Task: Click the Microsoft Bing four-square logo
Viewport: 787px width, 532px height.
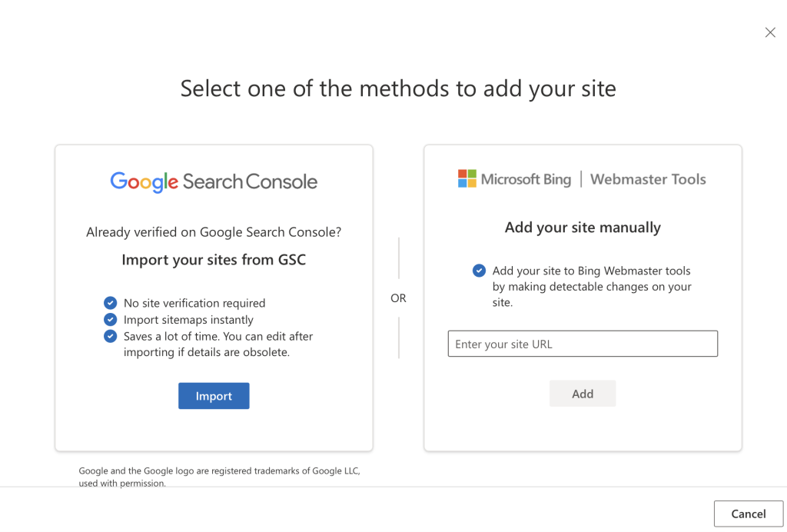Action: [467, 178]
